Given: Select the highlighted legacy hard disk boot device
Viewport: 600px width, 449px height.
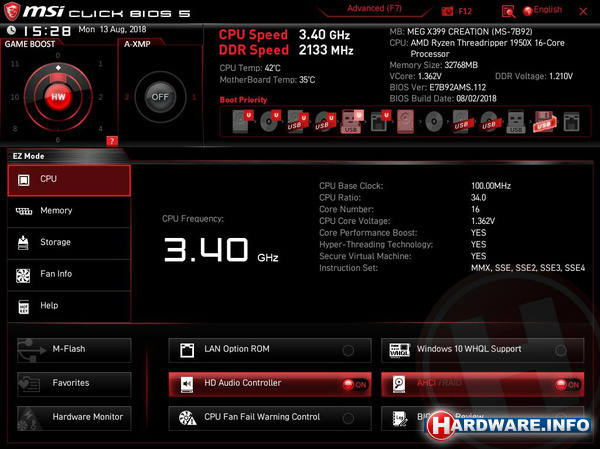Looking at the screenshot, I should tap(405, 122).
